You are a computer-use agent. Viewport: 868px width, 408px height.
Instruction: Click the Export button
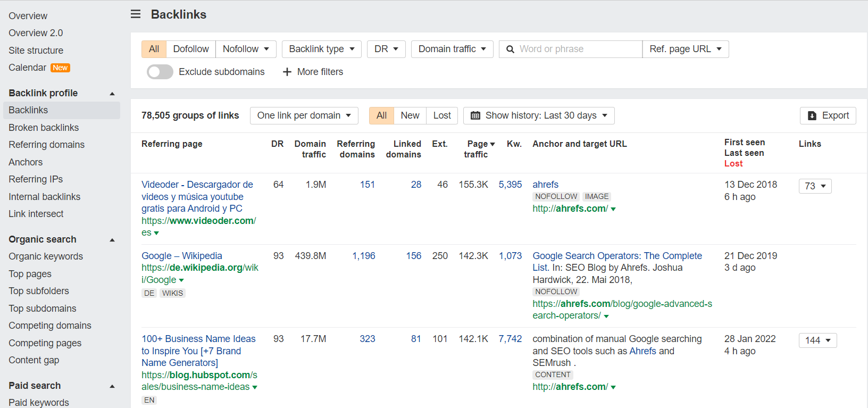[828, 115]
